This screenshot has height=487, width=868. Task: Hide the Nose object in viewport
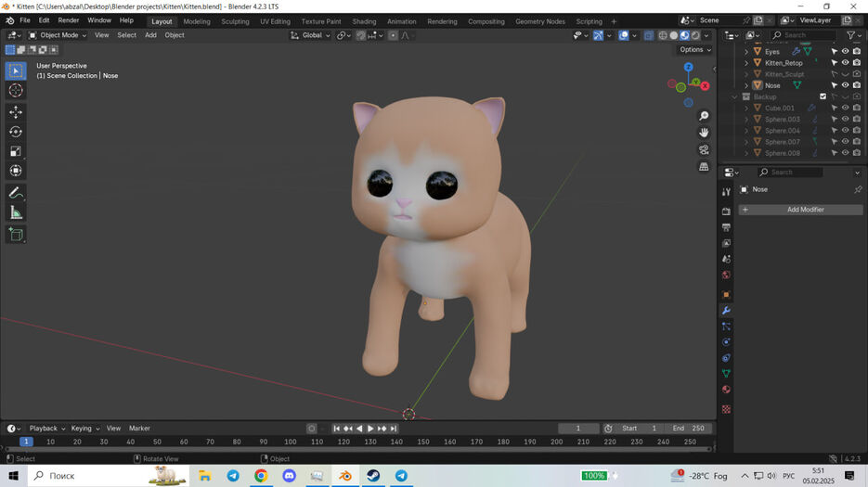pyautogui.click(x=846, y=85)
